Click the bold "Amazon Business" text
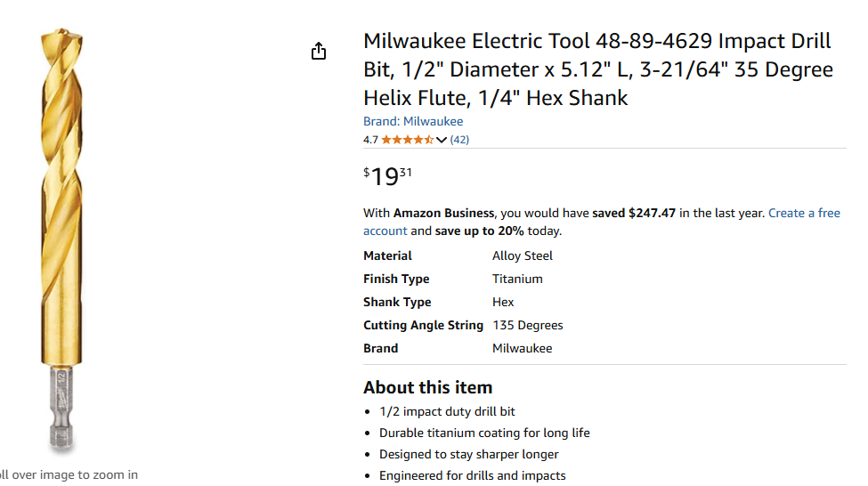This screenshot has width=868, height=486. coord(443,213)
